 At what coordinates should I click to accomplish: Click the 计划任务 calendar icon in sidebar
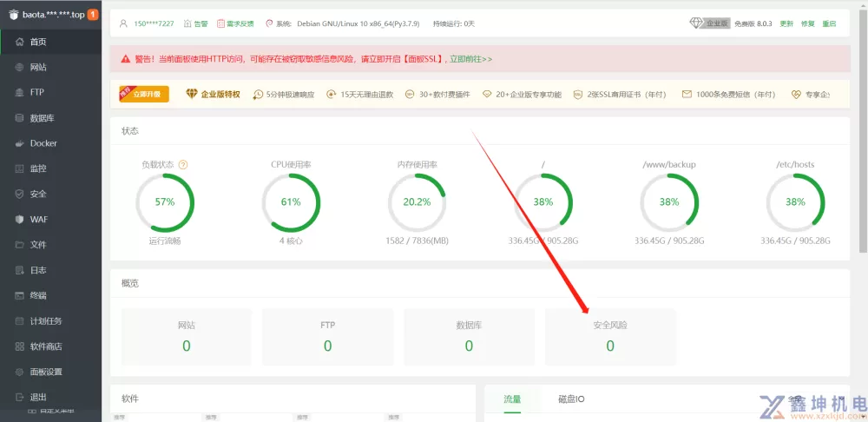coord(19,321)
